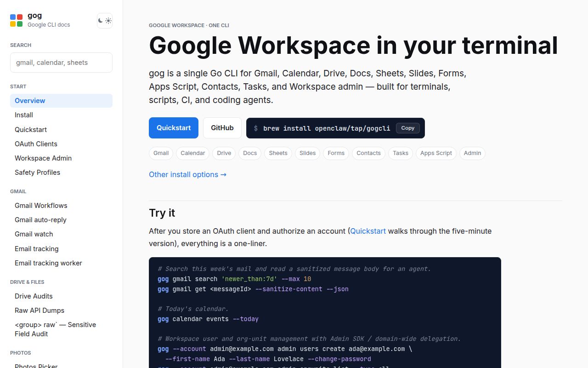
Task: Open the Workspace Admin page
Action: [61, 158]
